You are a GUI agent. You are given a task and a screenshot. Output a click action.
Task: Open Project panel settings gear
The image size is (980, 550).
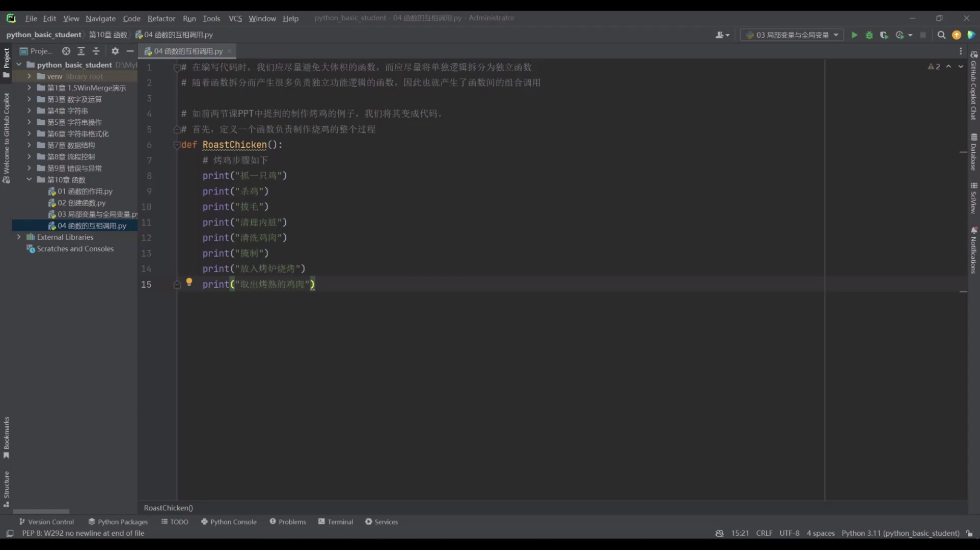click(115, 51)
